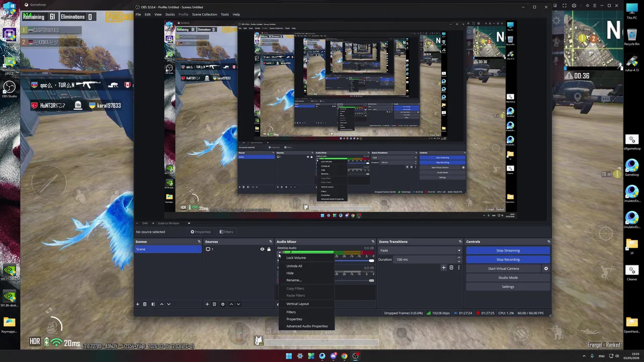Image resolution: width=644 pixels, height=362 pixels.
Task: Open File menu in OBS
Action: coord(138,14)
